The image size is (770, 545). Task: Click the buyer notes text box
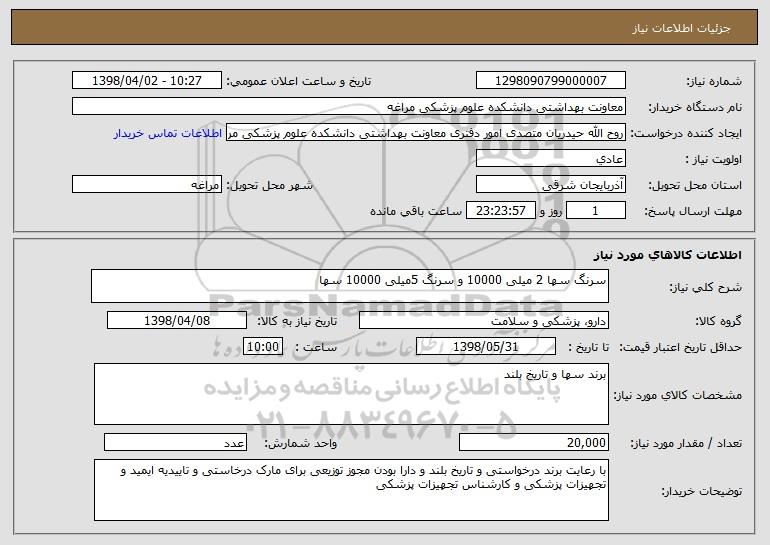tap(351, 490)
